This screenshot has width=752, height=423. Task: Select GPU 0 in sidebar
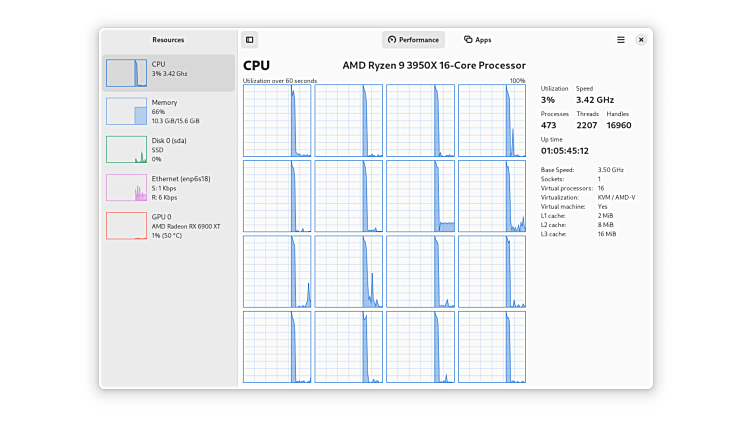(x=168, y=226)
